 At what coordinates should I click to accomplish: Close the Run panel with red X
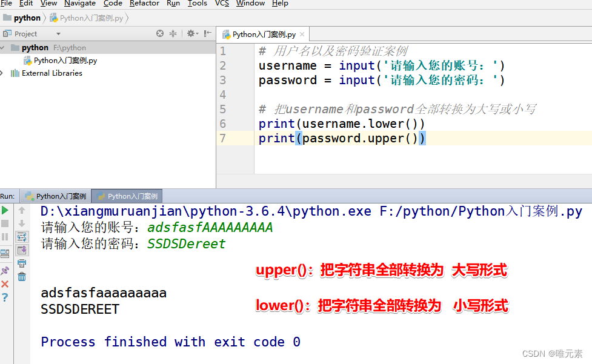(x=5, y=284)
